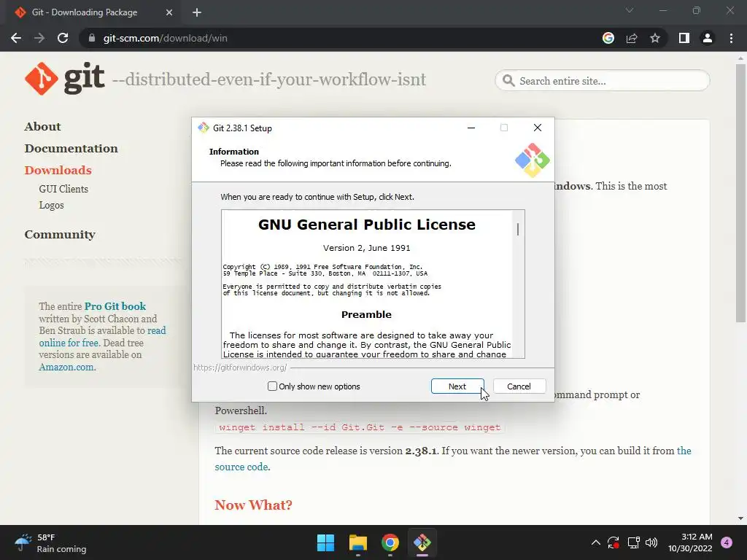
Task: Reload the git-scm page
Action: [x=63, y=38]
